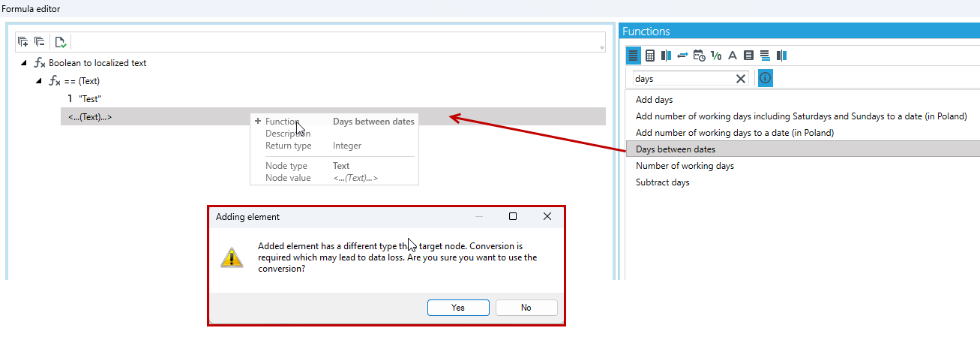The image size is (980, 343).
Task: Collapse the == (Text) node
Action: point(39,81)
